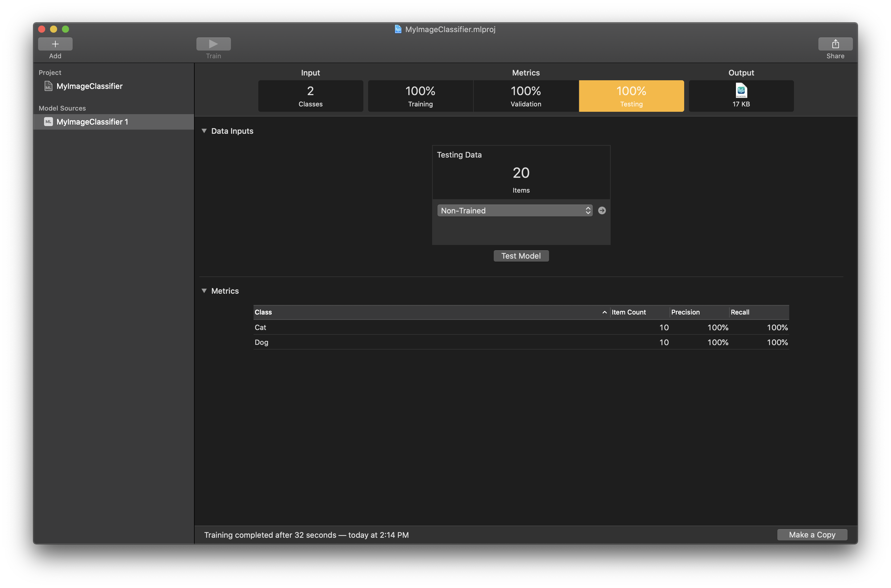This screenshot has height=588, width=891.
Task: Click the ML icon beside MyImageClassifier 1
Action: pyautogui.click(x=49, y=122)
